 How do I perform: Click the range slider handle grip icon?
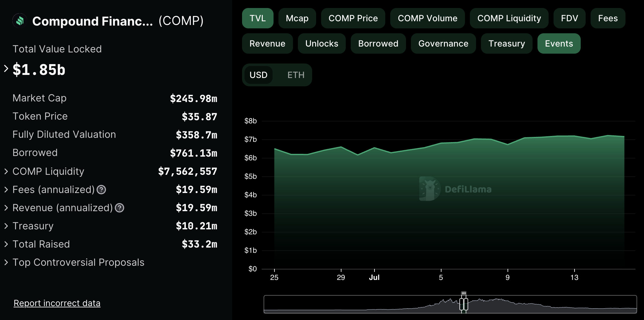(464, 293)
